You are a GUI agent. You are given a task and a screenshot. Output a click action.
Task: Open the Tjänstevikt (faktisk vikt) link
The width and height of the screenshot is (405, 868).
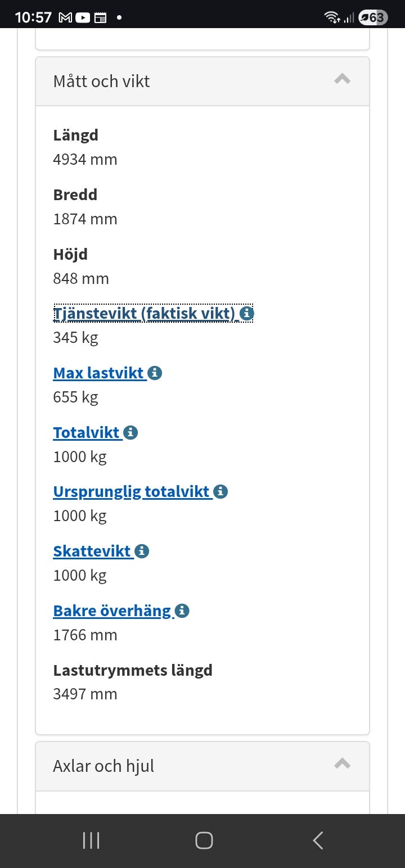(144, 314)
